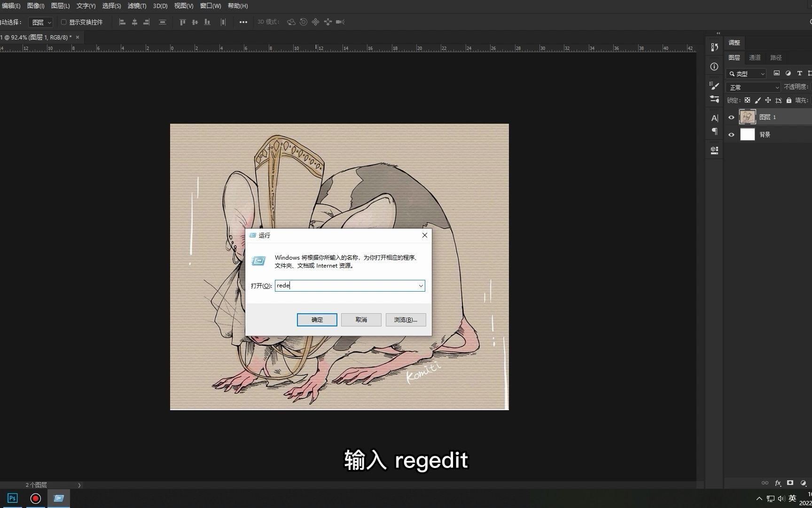Click align bottom edges icon

(207, 22)
